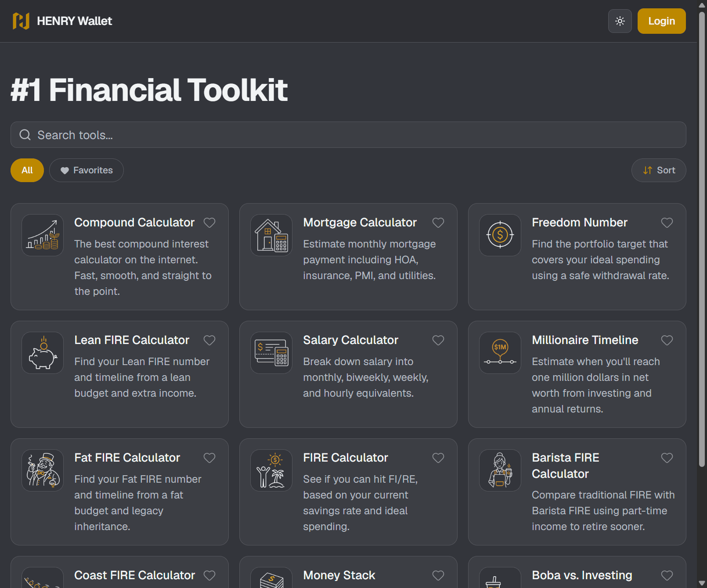Click the page vertical scrollbar thumb

point(702,239)
